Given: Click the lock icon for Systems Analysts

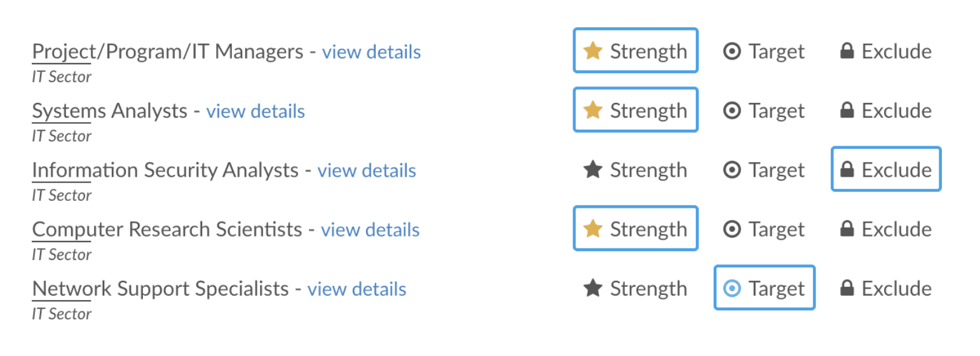Looking at the screenshot, I should (847, 111).
